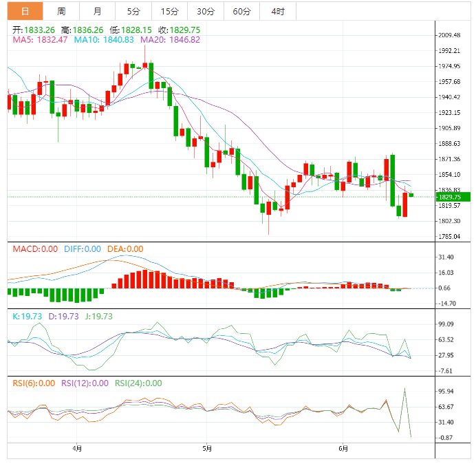Screen dimensions: 476x466
Task: Click the MA20: 1846.82 indicator label
Action: coord(170,40)
